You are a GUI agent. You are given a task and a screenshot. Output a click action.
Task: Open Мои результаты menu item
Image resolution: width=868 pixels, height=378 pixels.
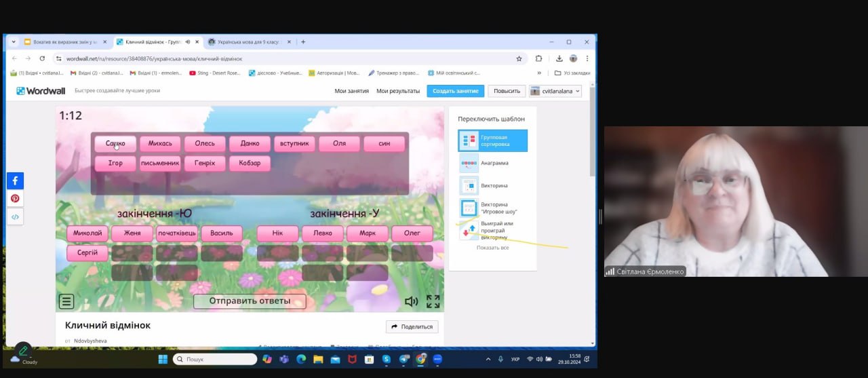pyautogui.click(x=398, y=91)
